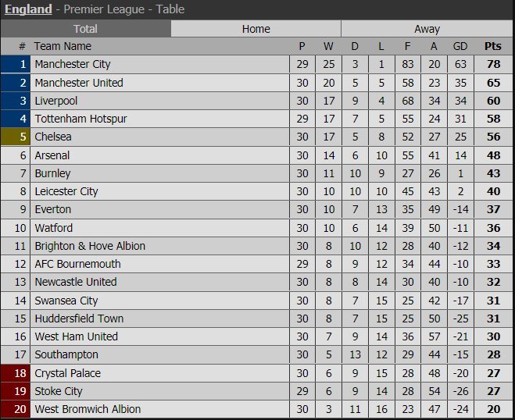Open Arsenal team page

point(52,155)
